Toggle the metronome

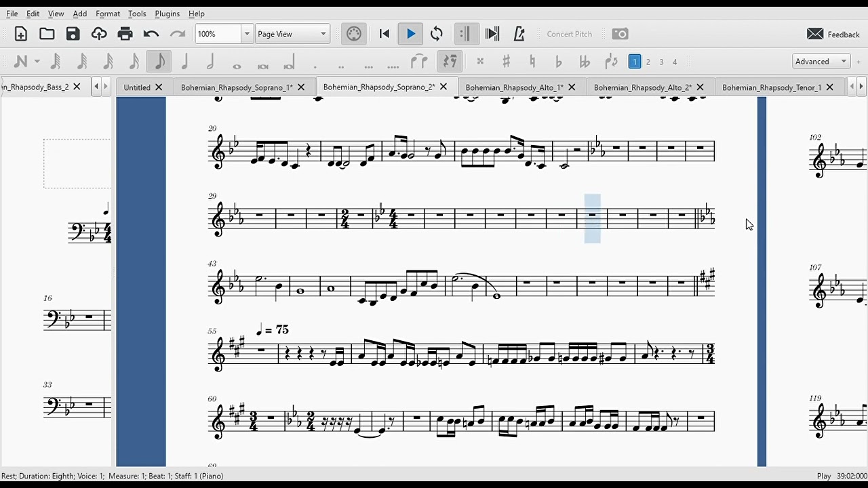coord(519,34)
